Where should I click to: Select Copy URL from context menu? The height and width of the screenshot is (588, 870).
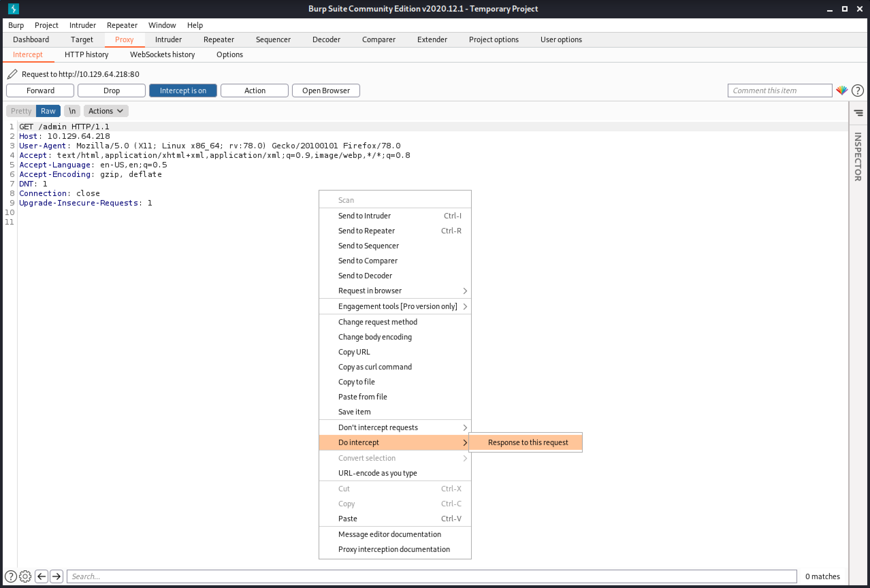[x=394, y=352]
